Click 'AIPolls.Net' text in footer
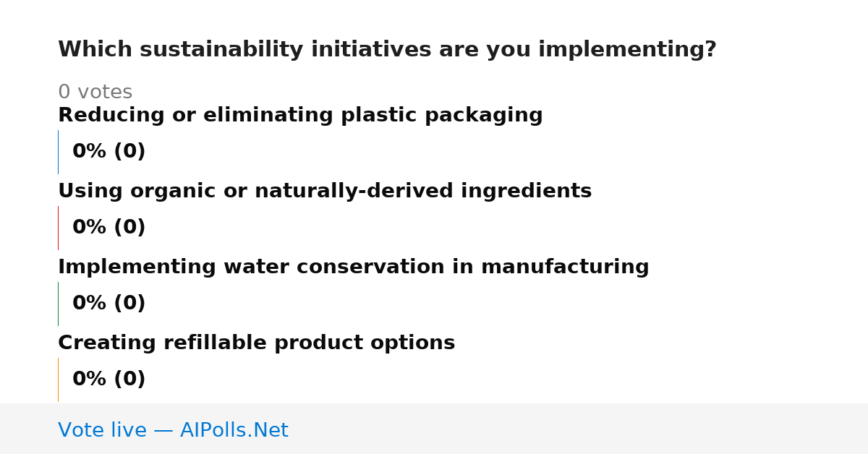 tap(234, 430)
